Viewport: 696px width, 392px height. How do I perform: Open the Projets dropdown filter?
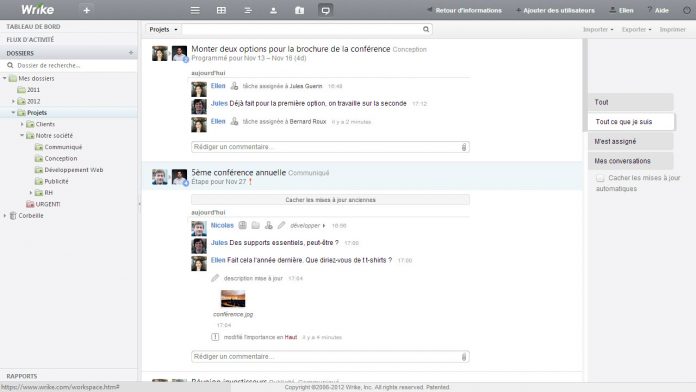click(163, 29)
